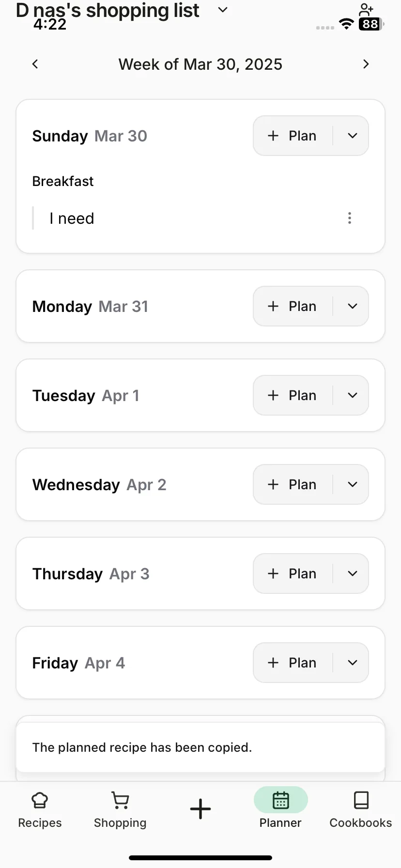The height and width of the screenshot is (868, 401).
Task: Expand Sunday Plan dropdown chevron
Action: [353, 136]
